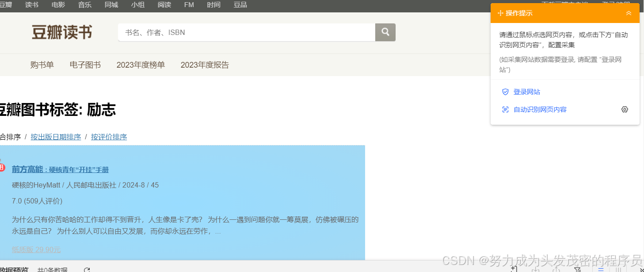Click the shield icon for 登录网站
Screen dimensions: 644x272
pyautogui.click(x=506, y=92)
